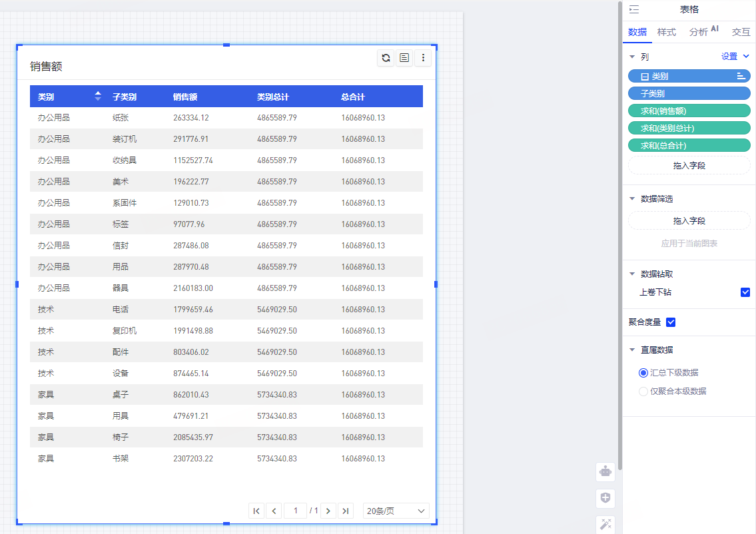Viewport: 756px width, 534px height.
Task: Go to the last page of the table
Action: click(345, 511)
